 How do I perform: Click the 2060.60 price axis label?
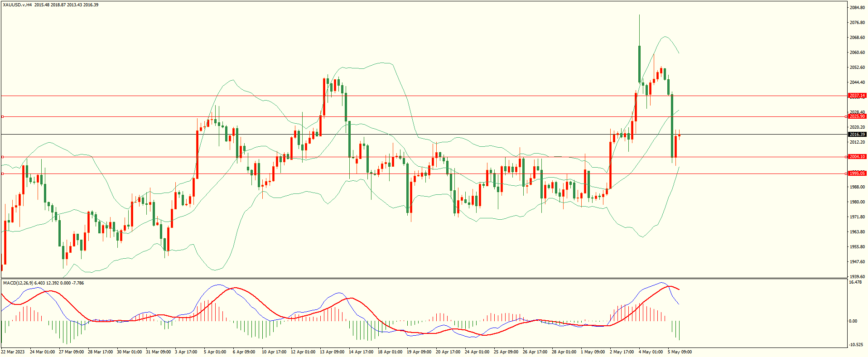point(858,53)
